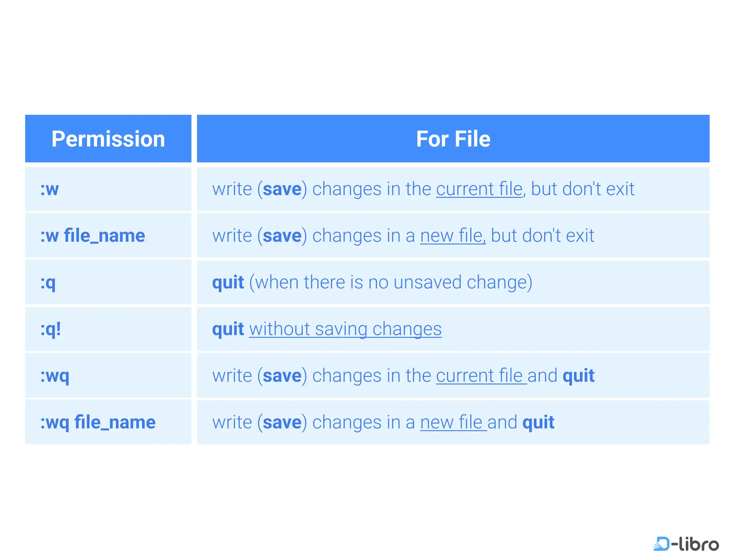
Task: Select the ":wq" command cell
Action: [x=55, y=376]
